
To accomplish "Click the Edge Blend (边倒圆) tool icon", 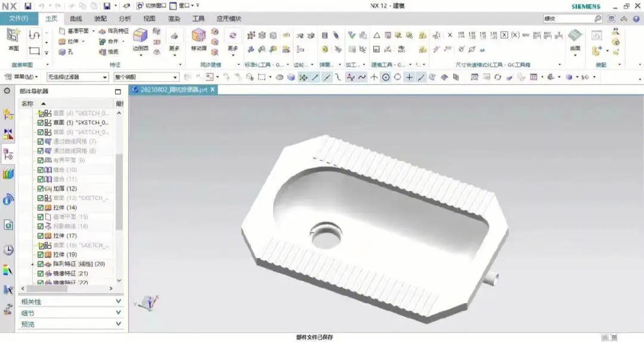I will coord(140,36).
